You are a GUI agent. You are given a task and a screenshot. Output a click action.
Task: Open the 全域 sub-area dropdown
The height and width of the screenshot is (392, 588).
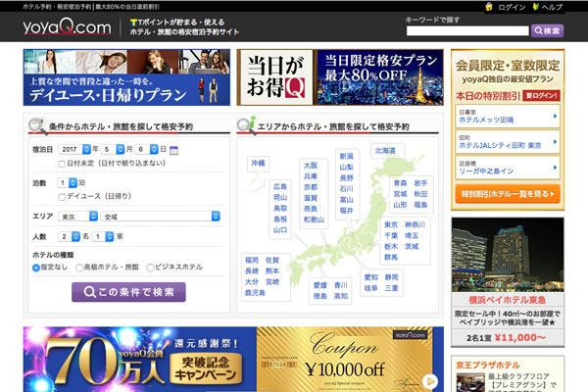(x=160, y=217)
